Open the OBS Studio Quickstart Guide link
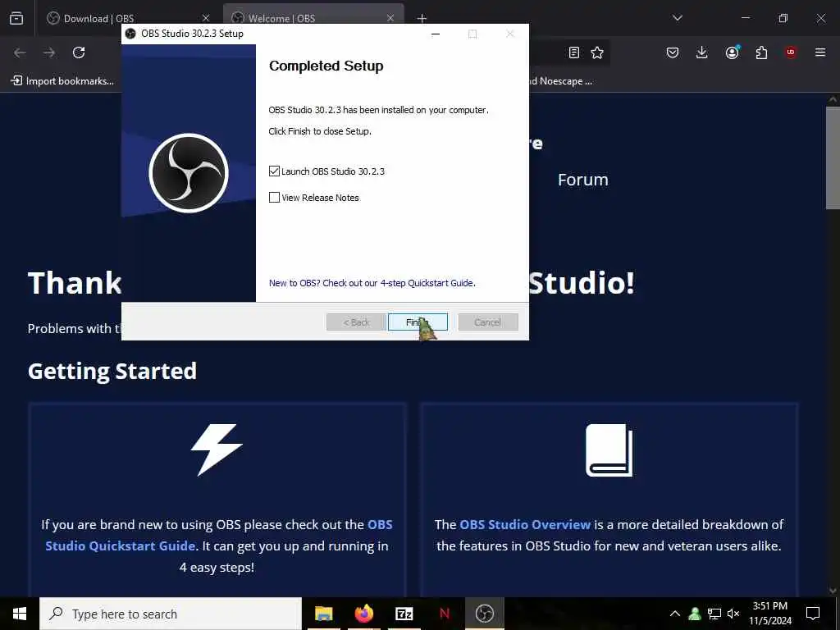 (x=219, y=535)
